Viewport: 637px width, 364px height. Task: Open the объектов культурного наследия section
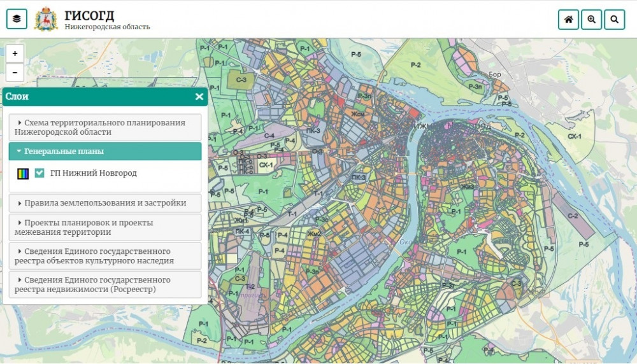[x=105, y=256]
